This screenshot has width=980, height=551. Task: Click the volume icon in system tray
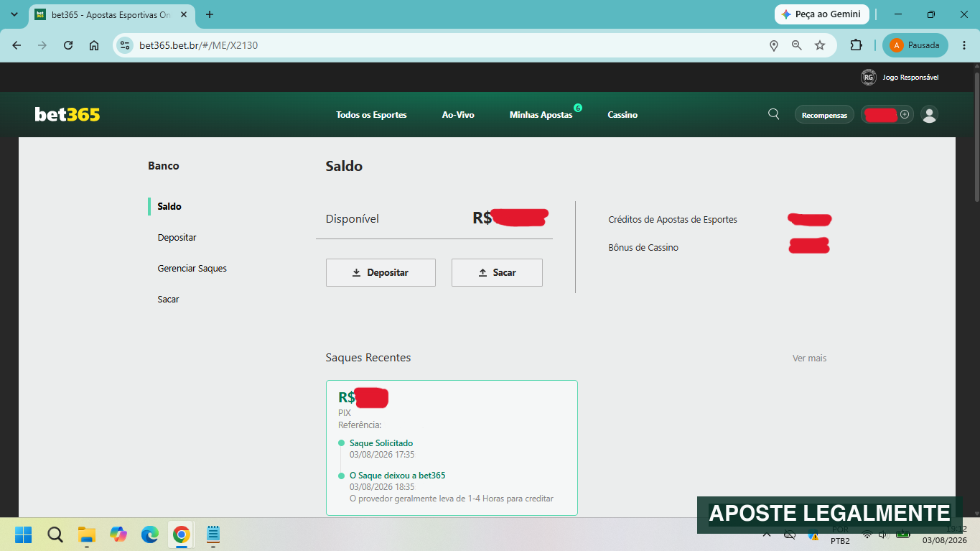click(x=883, y=534)
